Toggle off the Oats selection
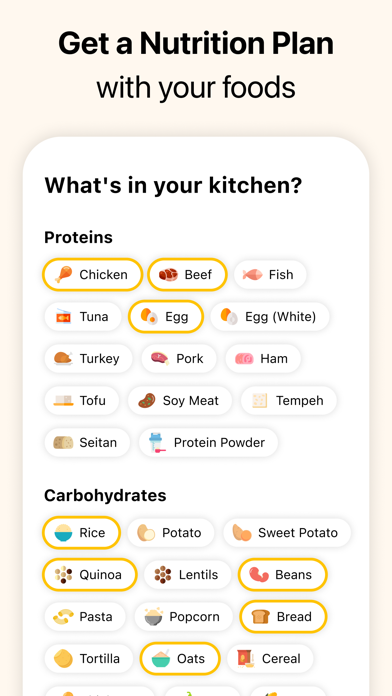Image resolution: width=392 pixels, height=696 pixels. pyautogui.click(x=180, y=659)
